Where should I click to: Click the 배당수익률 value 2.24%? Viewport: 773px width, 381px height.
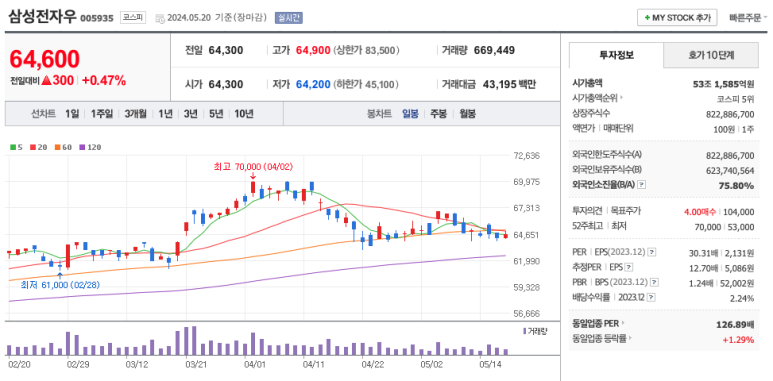coord(743,298)
